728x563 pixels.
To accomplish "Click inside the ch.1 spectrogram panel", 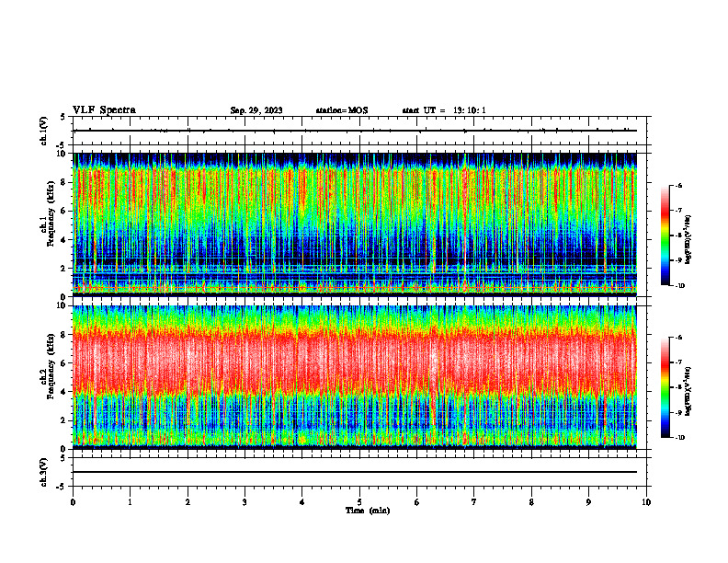I will click(x=355, y=224).
